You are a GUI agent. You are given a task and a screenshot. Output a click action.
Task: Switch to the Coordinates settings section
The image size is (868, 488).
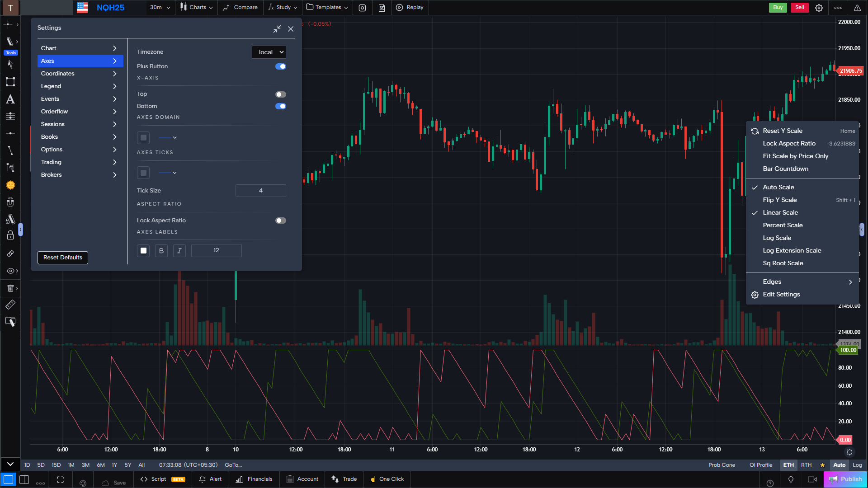[x=58, y=73]
